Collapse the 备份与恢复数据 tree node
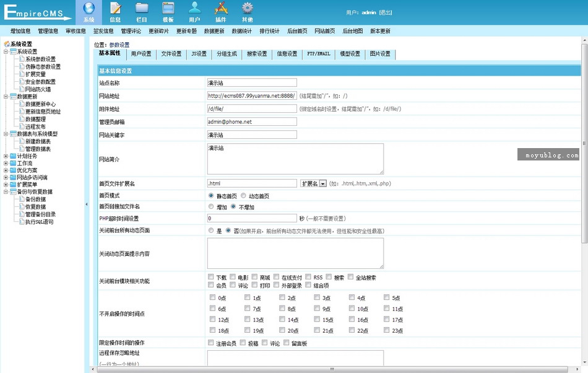 coord(6,191)
